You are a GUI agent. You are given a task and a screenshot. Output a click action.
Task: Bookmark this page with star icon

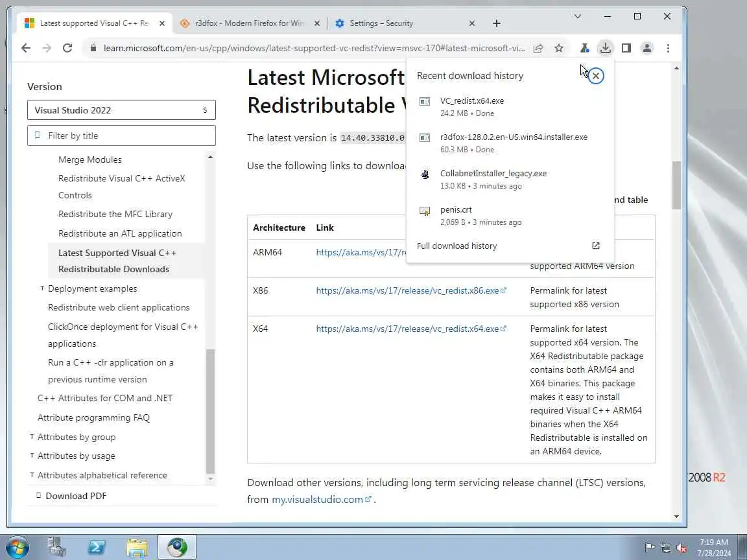(559, 48)
